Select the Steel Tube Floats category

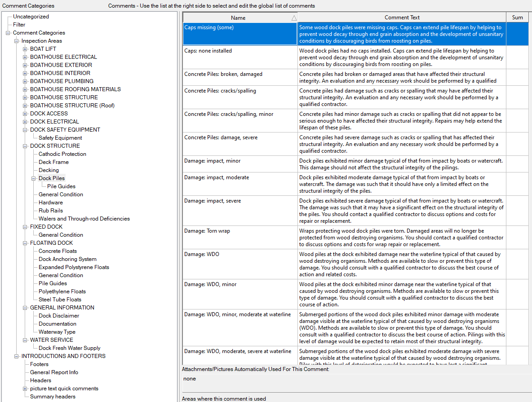[x=60, y=300]
